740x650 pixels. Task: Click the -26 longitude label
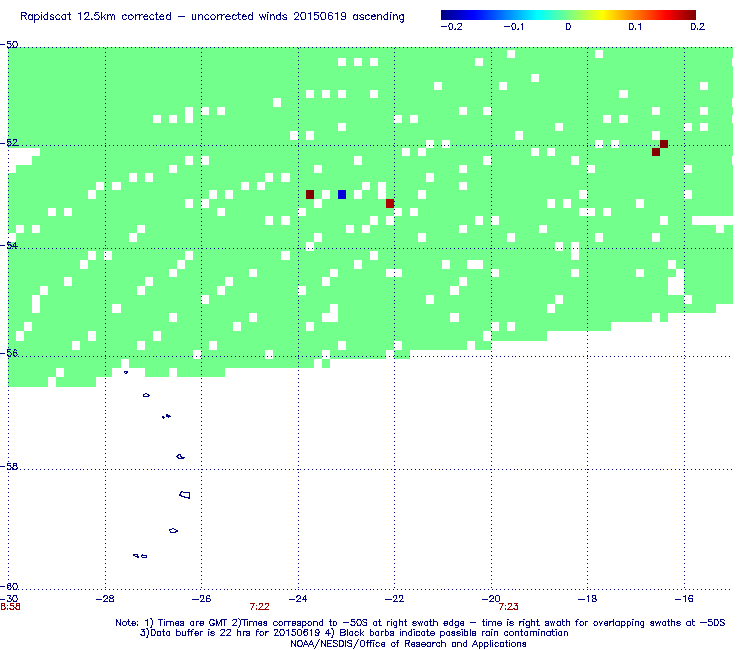[x=202, y=599]
